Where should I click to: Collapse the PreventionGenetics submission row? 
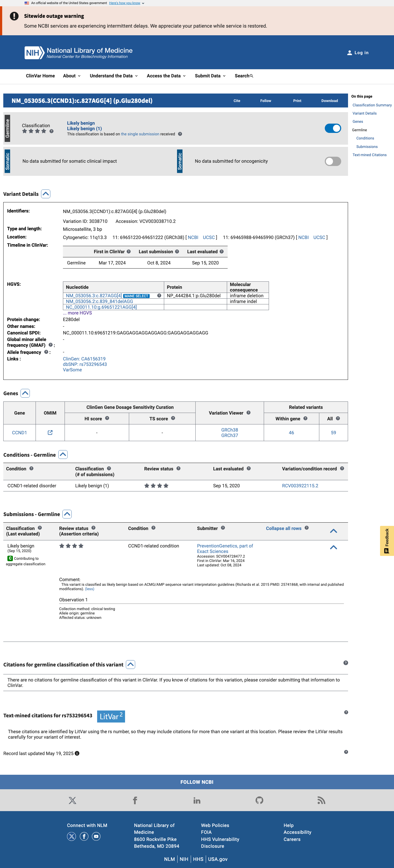[x=333, y=547]
